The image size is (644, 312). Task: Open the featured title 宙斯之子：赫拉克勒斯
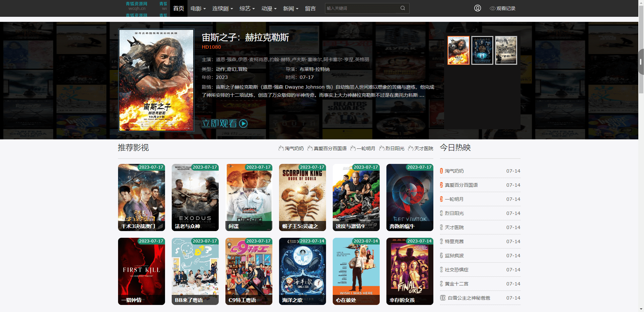click(x=245, y=37)
